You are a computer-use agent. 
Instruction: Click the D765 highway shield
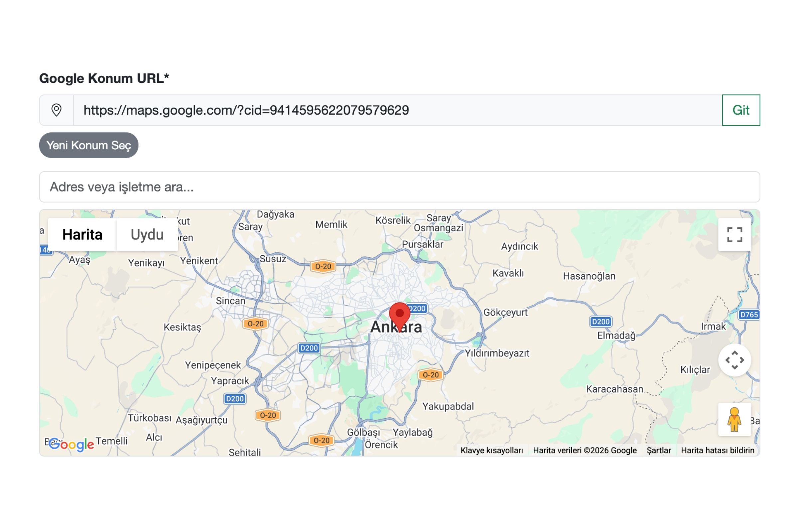[x=748, y=315]
